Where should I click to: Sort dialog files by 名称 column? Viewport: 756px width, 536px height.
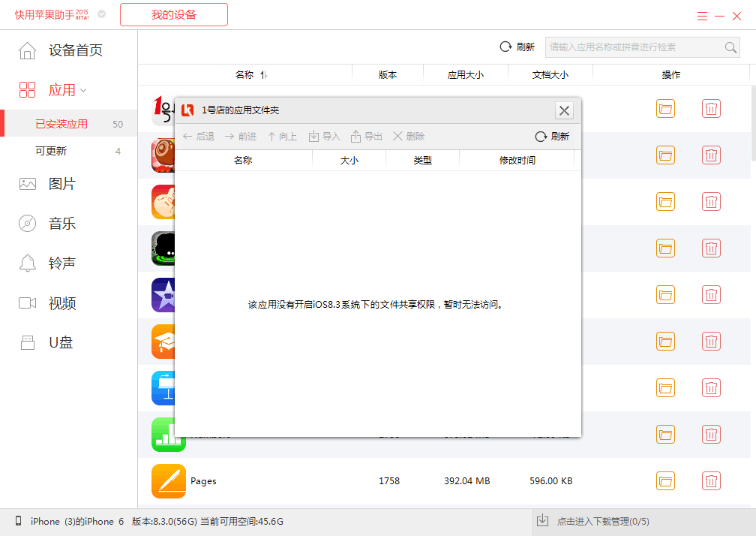(243, 160)
